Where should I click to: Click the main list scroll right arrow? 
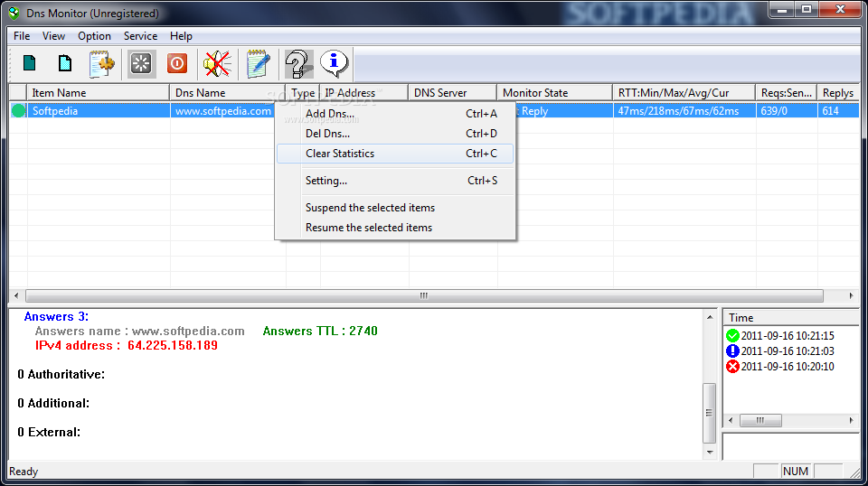click(x=852, y=295)
